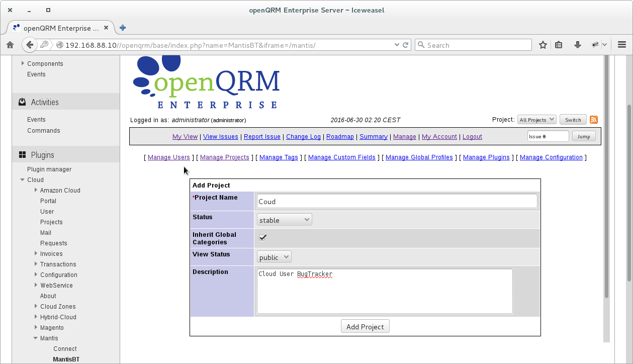The width and height of the screenshot is (633, 364).
Task: Open My Account menu item
Action: 439,136
